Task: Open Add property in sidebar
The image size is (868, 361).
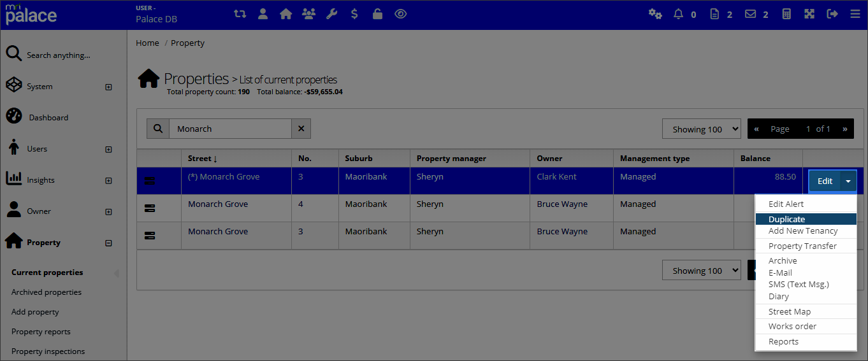Action: coord(35,312)
